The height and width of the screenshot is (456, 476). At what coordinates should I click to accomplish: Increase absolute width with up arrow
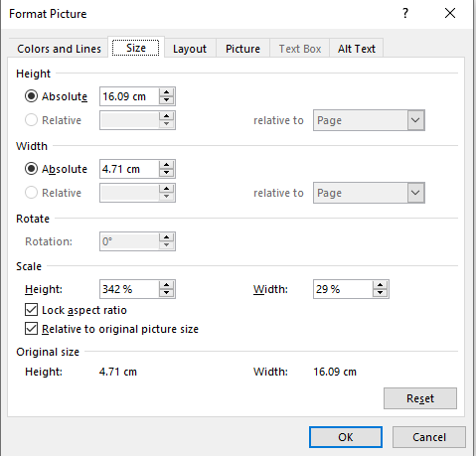[166, 165]
